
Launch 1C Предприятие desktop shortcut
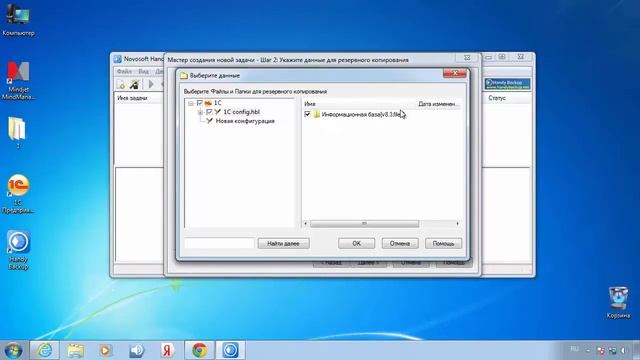[x=18, y=194]
